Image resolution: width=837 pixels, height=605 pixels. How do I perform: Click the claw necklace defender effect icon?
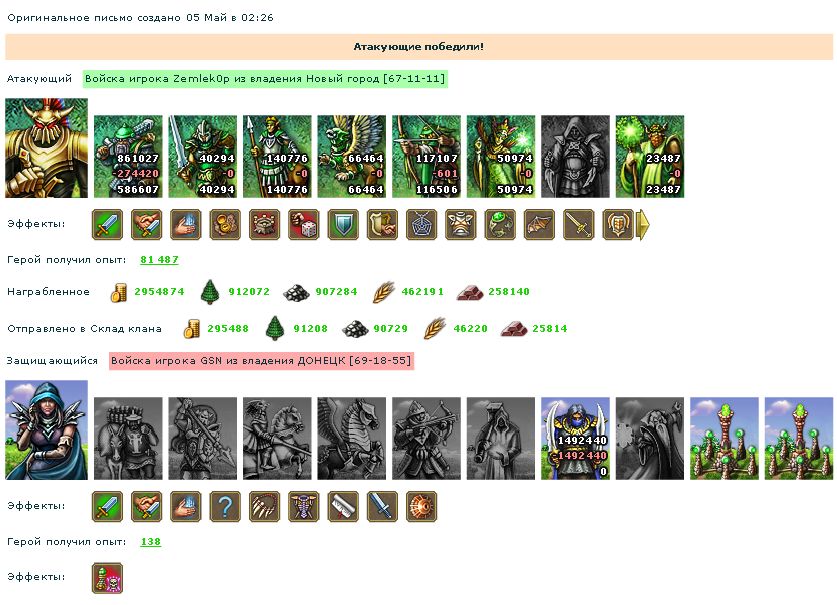coord(264,506)
